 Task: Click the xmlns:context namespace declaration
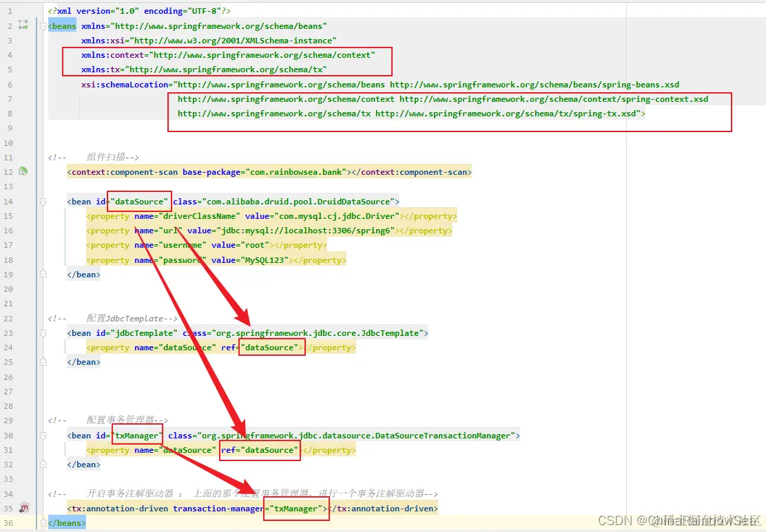pyautogui.click(x=228, y=55)
